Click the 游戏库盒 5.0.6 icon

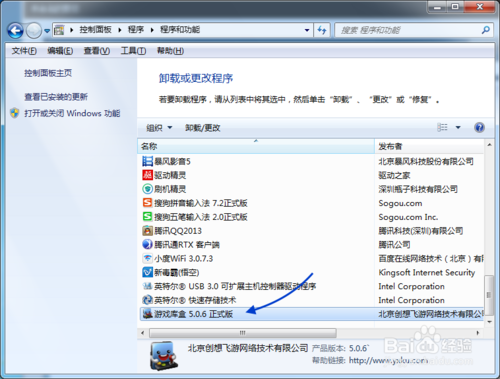(x=147, y=314)
